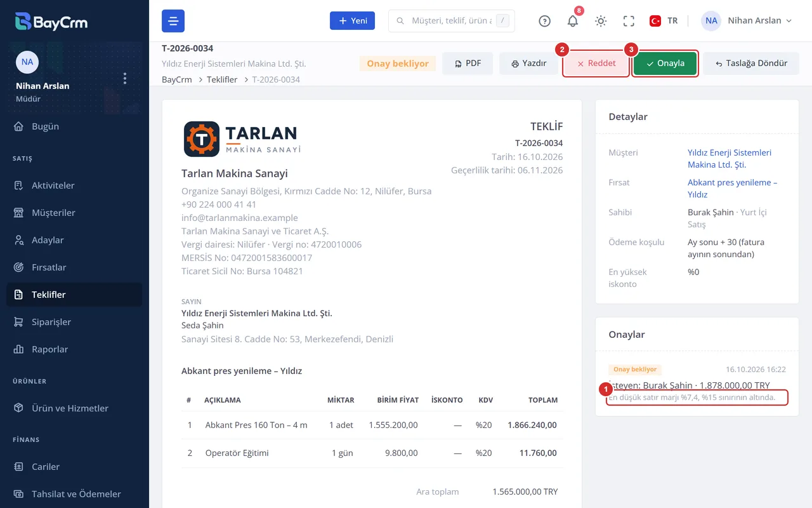Screen dimensions: 812x508
Task: Select row Abkant Pres 160 Ton – 4 m
Action: pyautogui.click(x=372, y=425)
